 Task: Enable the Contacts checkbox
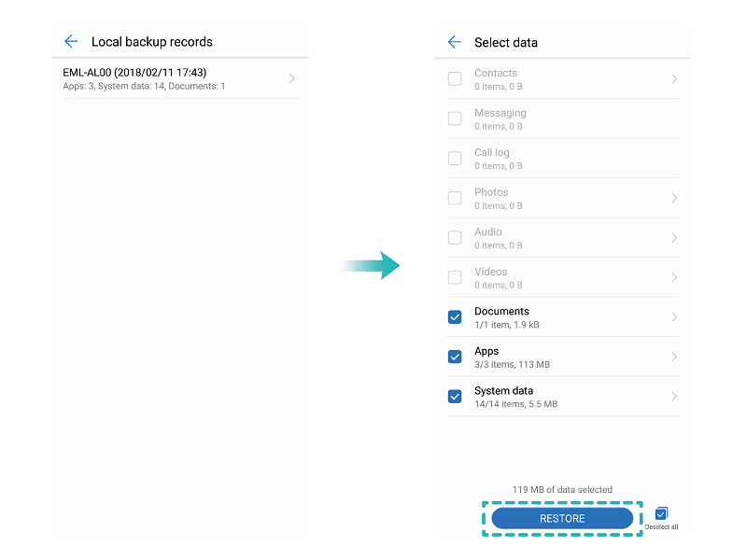[455, 79]
